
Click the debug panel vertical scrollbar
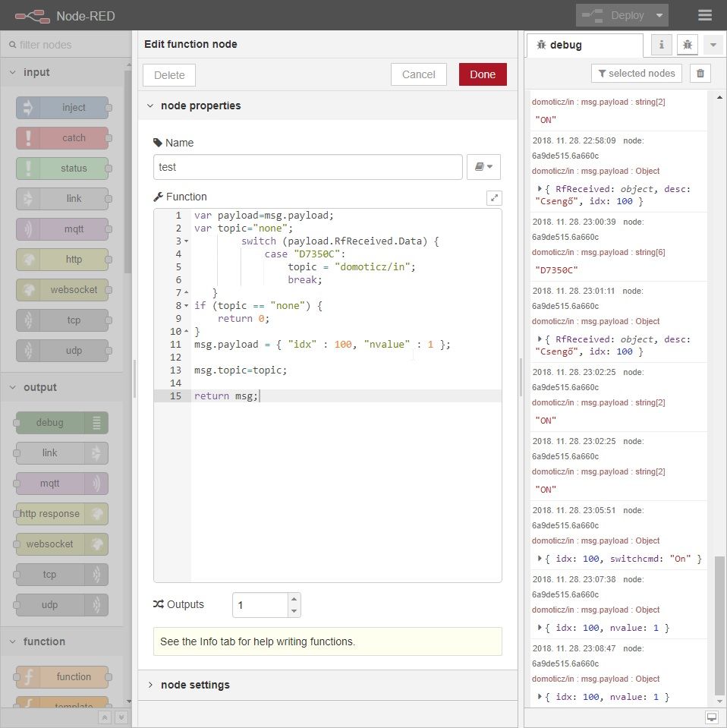click(719, 625)
